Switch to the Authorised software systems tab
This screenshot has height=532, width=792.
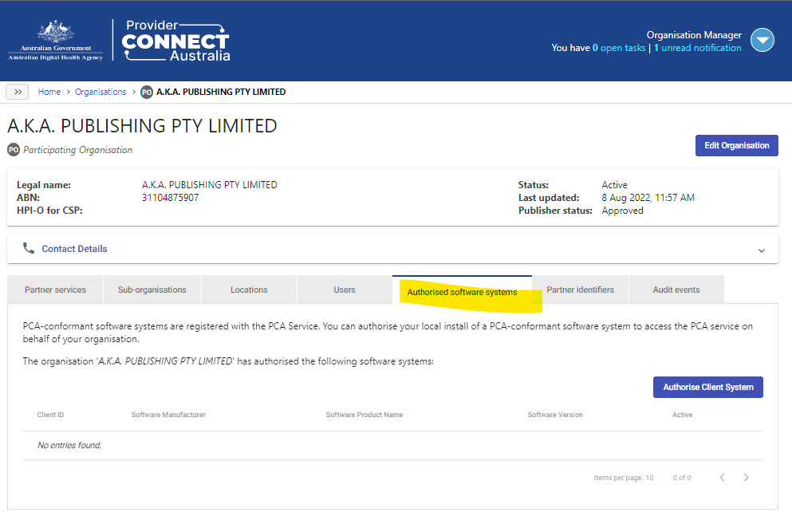(x=463, y=292)
